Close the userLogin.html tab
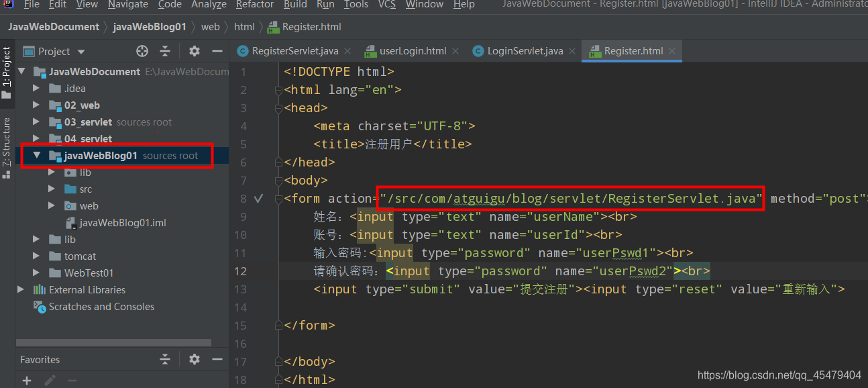Screen dimensions: 868x388 456,51
